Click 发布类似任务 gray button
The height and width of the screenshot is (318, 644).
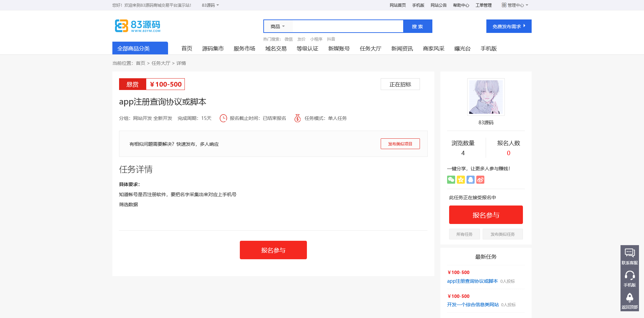[503, 234]
